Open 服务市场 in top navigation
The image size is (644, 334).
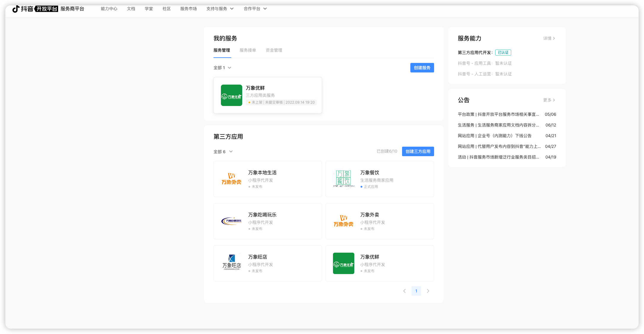click(189, 9)
